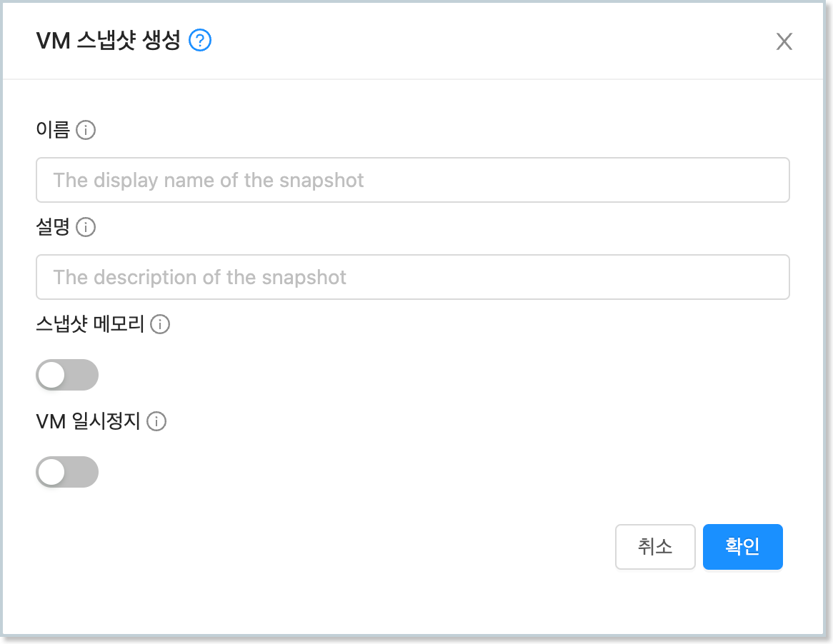
Task: Click the 이름 field label
Action: tap(53, 129)
